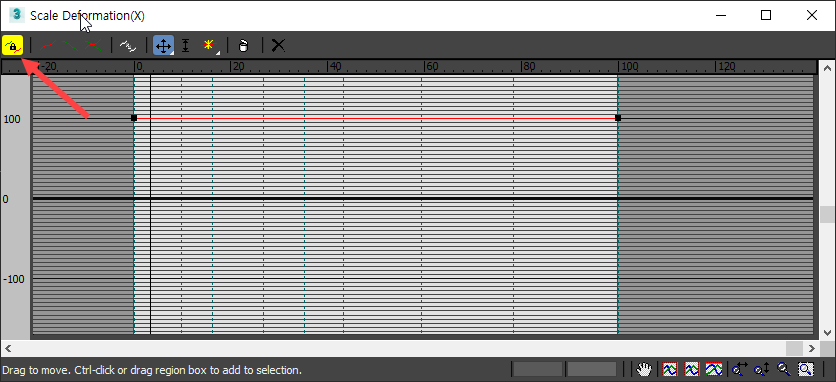Image resolution: width=836 pixels, height=382 pixels.
Task: Click the Reset Curve X icon
Action: [278, 45]
